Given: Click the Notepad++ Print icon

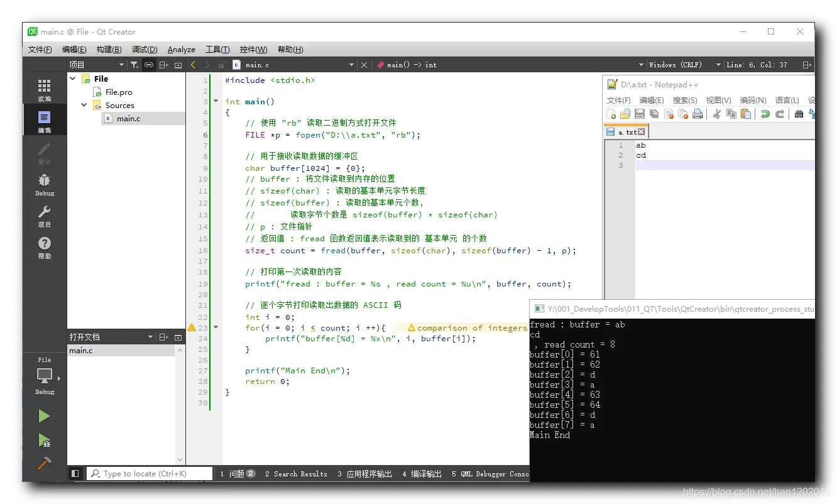Looking at the screenshot, I should (x=697, y=114).
